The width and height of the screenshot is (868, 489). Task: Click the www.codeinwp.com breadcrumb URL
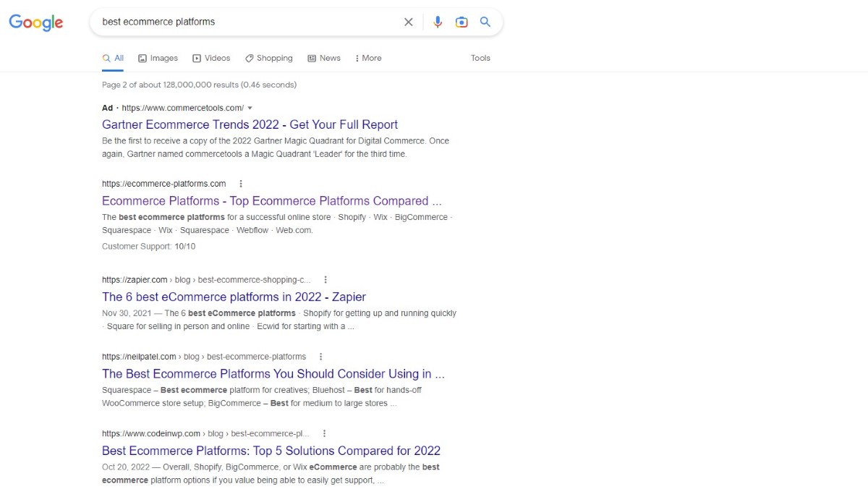(x=205, y=434)
